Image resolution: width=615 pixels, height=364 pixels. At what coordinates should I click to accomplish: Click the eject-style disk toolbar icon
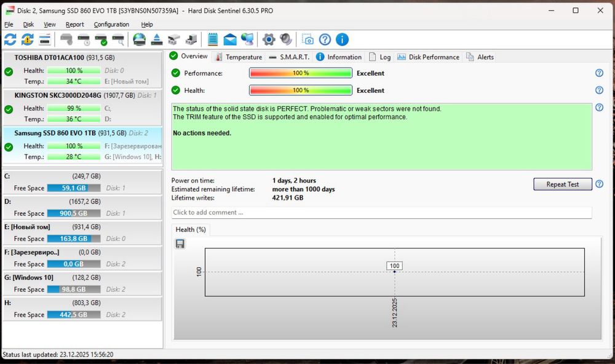[156, 39]
